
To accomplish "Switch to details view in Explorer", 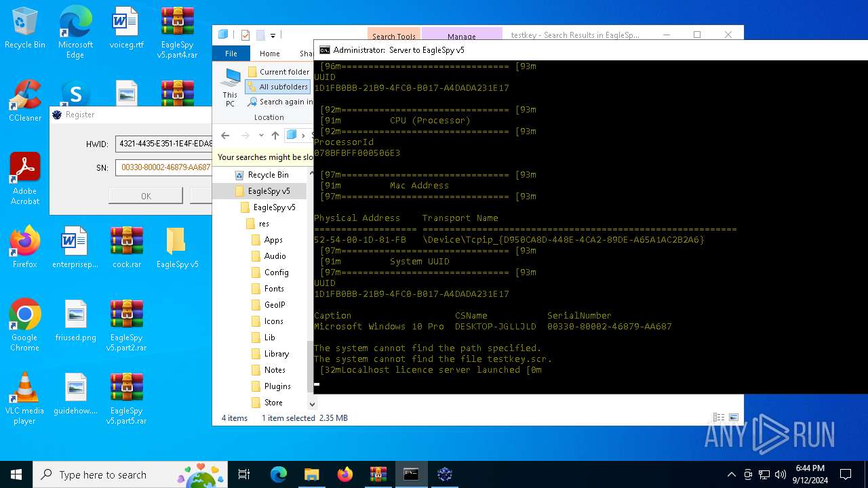I will (719, 418).
